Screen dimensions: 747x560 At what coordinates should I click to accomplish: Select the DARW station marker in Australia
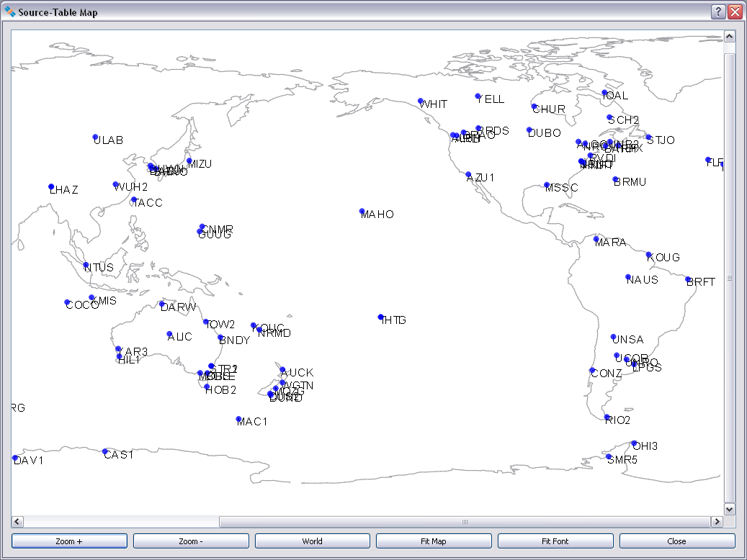coord(164,303)
